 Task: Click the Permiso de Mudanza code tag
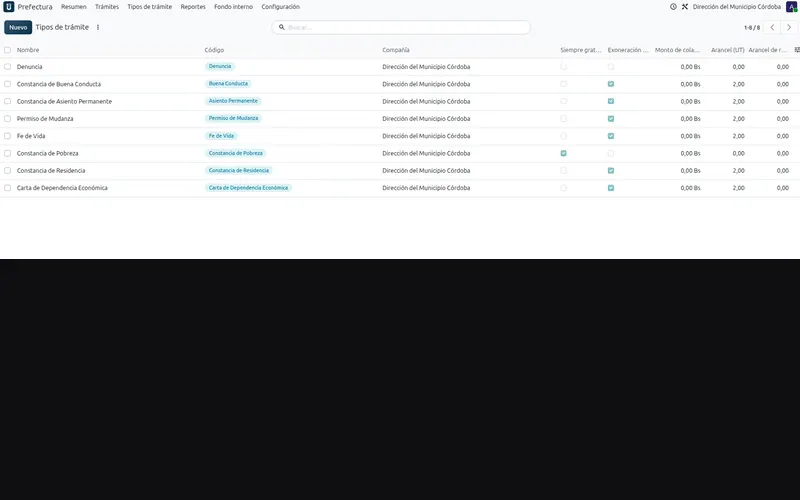[233, 118]
